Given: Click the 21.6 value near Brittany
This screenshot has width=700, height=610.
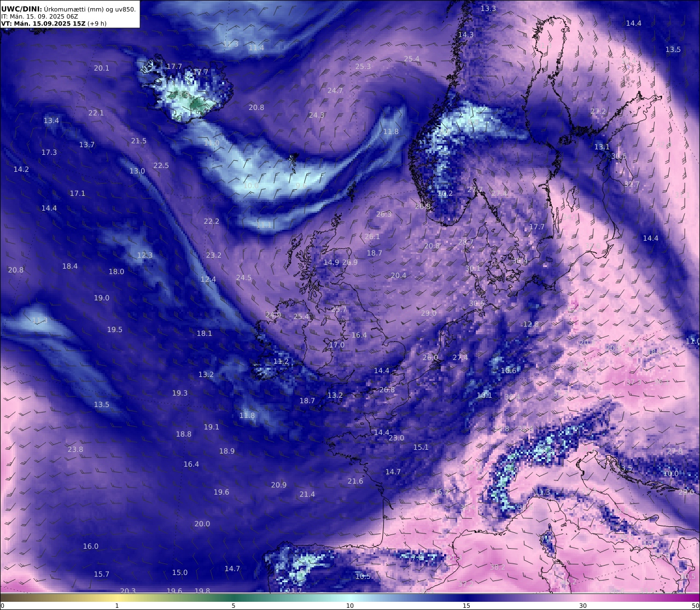Looking at the screenshot, I should pos(355,481).
